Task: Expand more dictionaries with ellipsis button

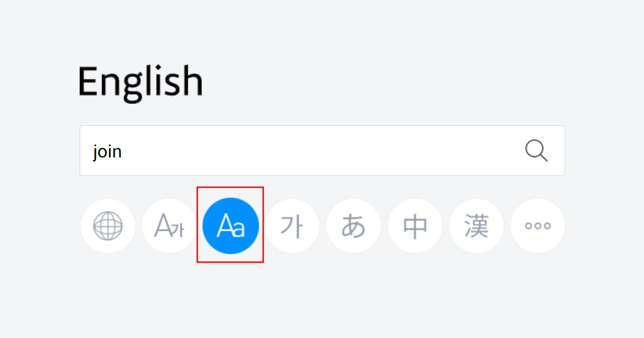Action: click(x=538, y=226)
